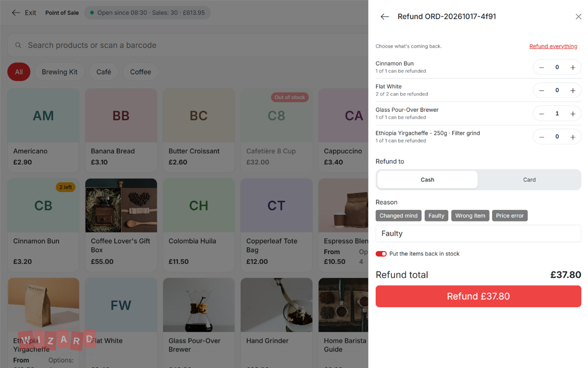Image resolution: width=588 pixels, height=368 pixels.
Task: Select the Cafetière 8 Cup product card
Action: click(276, 131)
